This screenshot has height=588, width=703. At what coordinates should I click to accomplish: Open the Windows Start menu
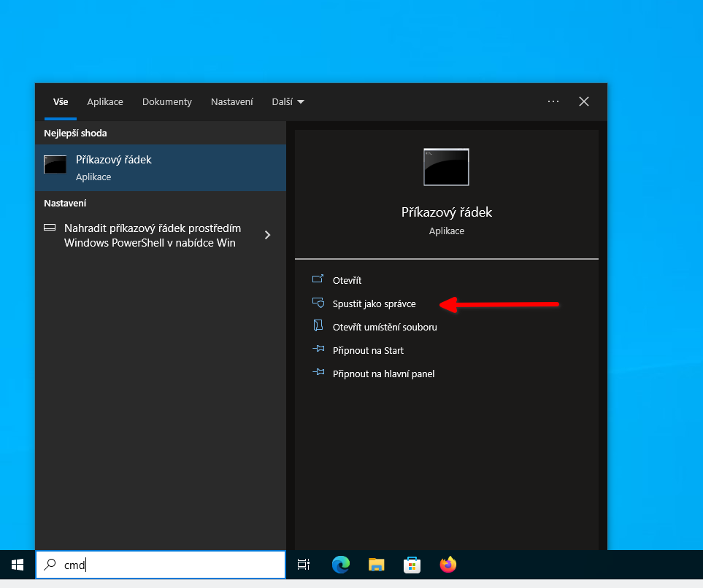pos(18,564)
